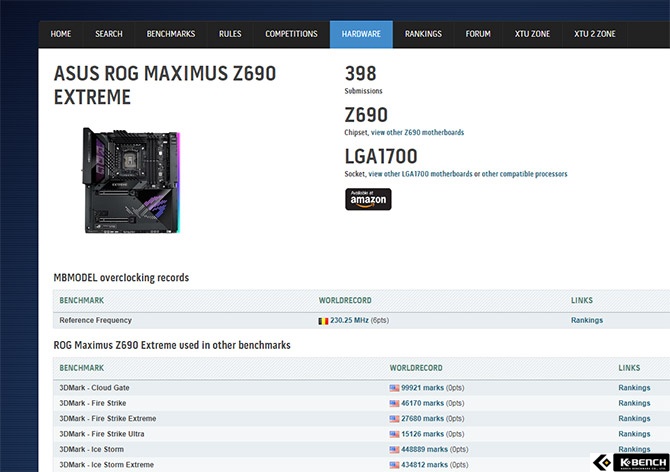Screen dimensions: 670x472
Task: Open Rankings for 3DMark - Fire Strike Ultra
Action: click(x=634, y=434)
